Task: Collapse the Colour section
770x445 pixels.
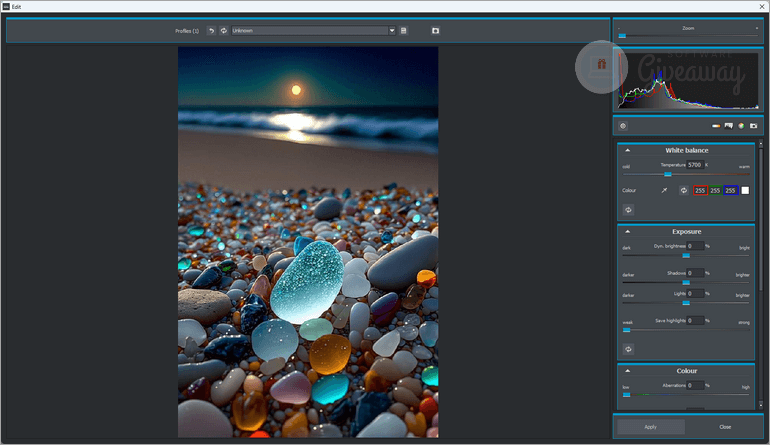Action: (x=627, y=371)
